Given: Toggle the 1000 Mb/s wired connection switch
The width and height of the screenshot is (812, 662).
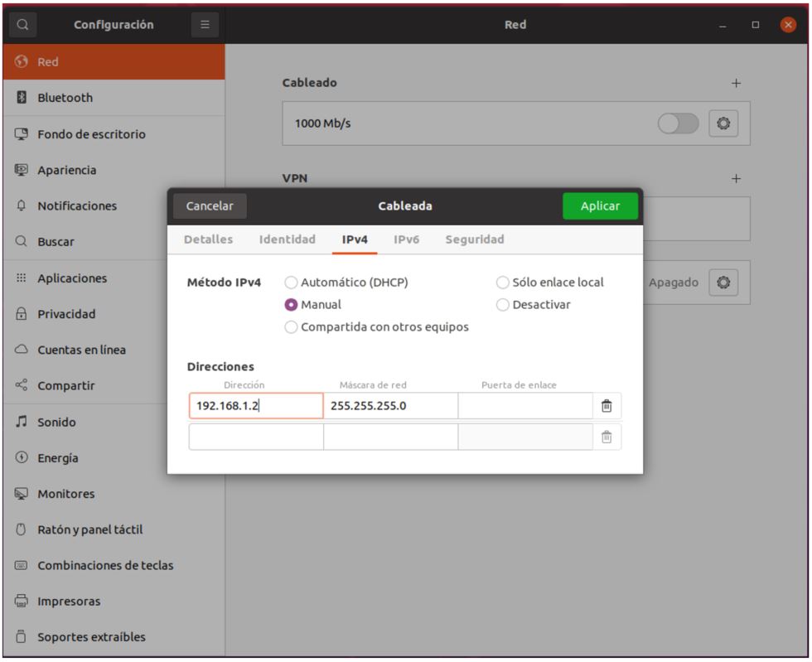Looking at the screenshot, I should pyautogui.click(x=678, y=123).
